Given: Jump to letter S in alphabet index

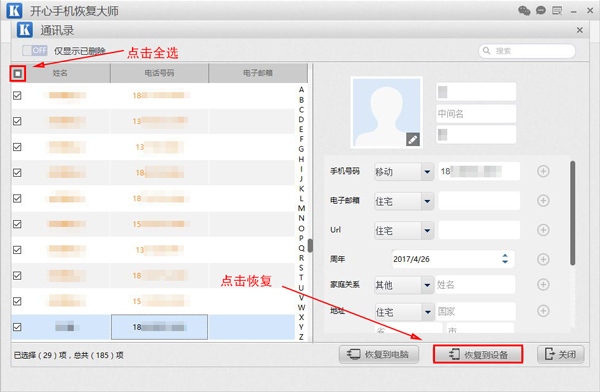Looking at the screenshot, I should point(301,268).
